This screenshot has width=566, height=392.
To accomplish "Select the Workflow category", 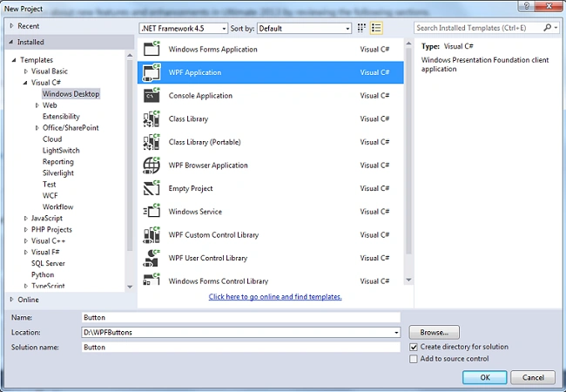I will [58, 206].
